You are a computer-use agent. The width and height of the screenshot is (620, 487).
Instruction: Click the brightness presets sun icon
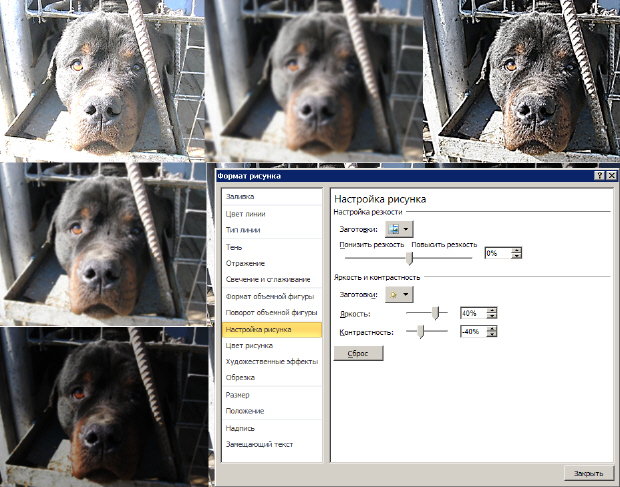(x=393, y=294)
